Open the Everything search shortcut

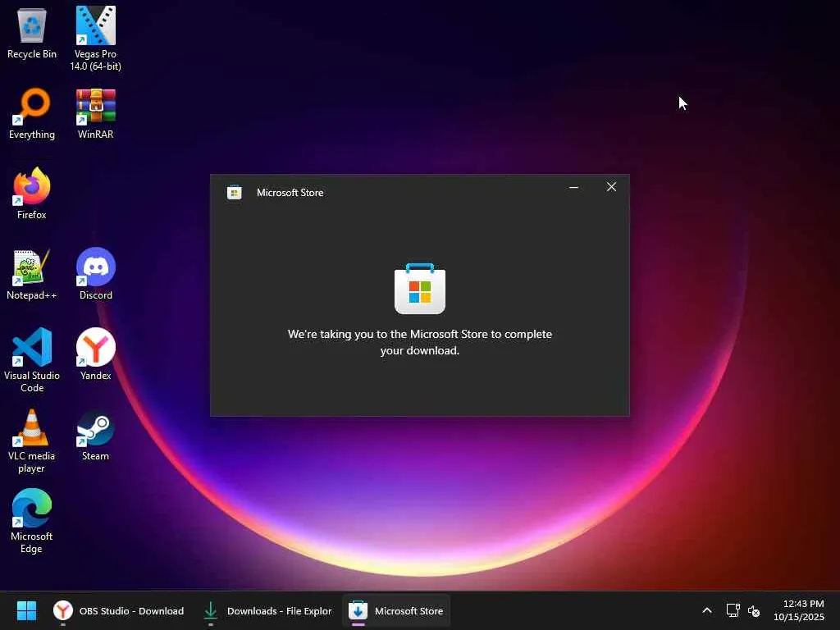coord(32,113)
